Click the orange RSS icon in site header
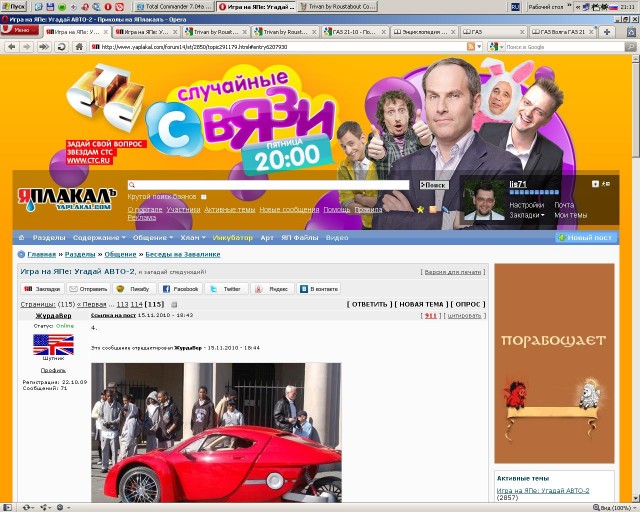 433,209
